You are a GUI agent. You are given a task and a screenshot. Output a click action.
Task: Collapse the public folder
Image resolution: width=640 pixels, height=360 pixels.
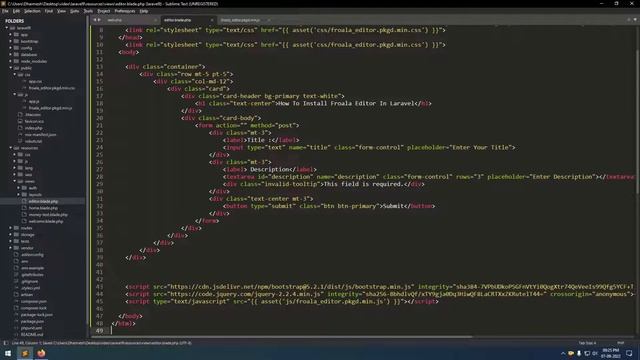[11, 68]
